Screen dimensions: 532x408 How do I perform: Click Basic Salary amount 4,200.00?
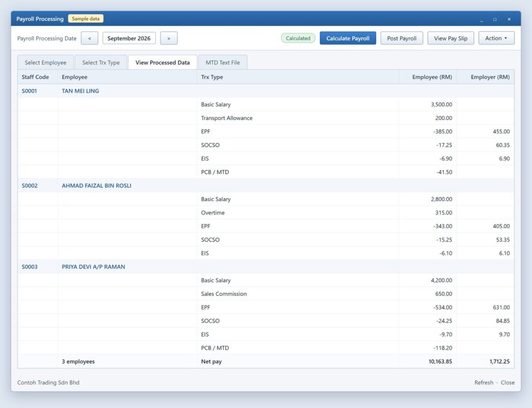[x=442, y=280]
